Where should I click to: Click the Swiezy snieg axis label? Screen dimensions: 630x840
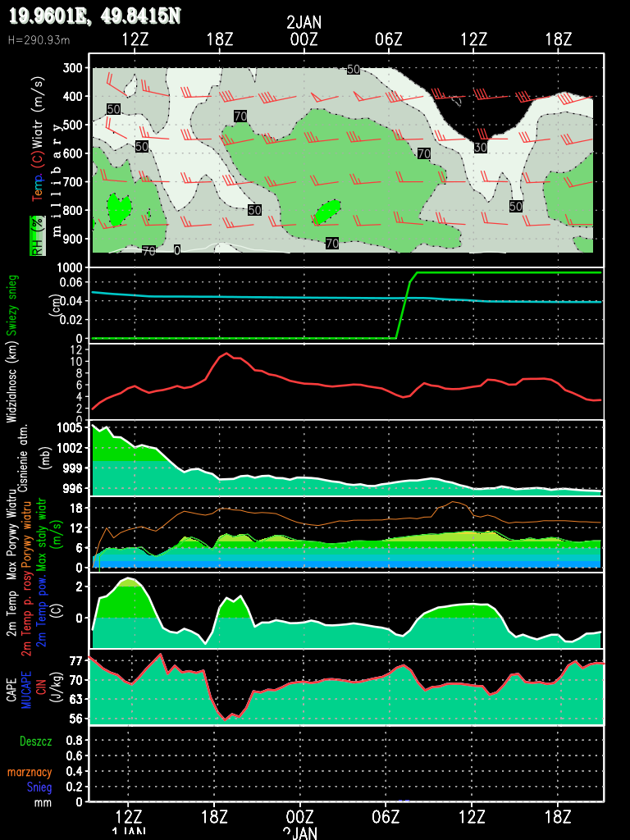pos(12,304)
